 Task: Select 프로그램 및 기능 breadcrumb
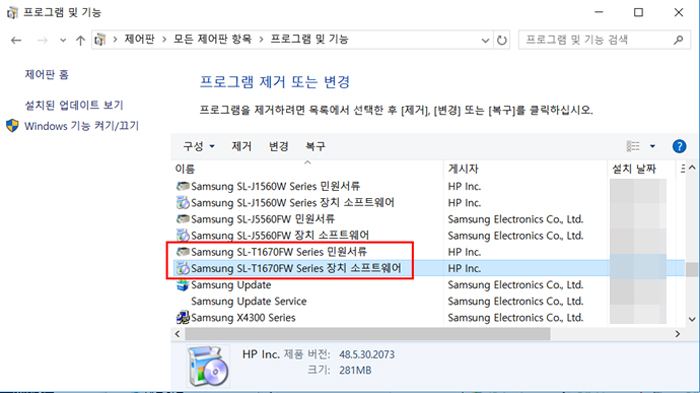[309, 39]
